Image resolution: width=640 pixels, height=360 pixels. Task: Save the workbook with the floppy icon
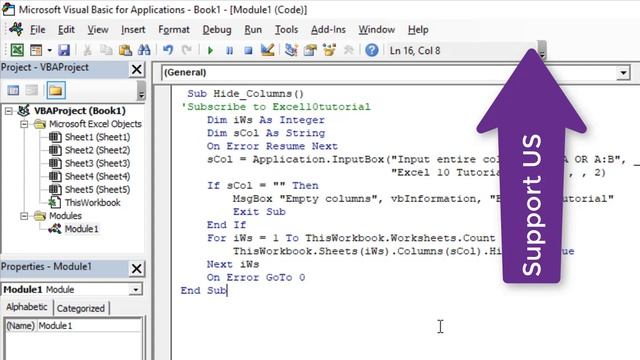[64, 50]
